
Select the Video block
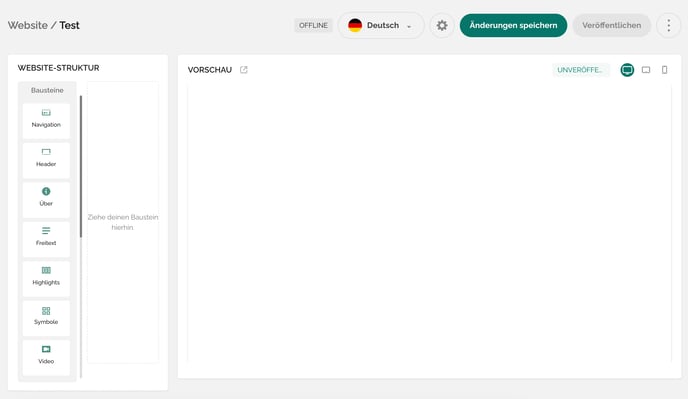click(46, 358)
